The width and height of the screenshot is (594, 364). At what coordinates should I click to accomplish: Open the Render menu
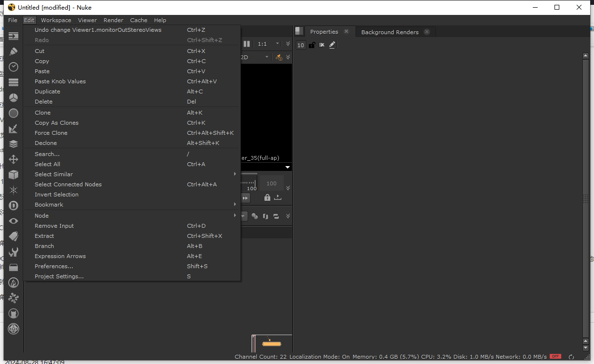tap(113, 20)
